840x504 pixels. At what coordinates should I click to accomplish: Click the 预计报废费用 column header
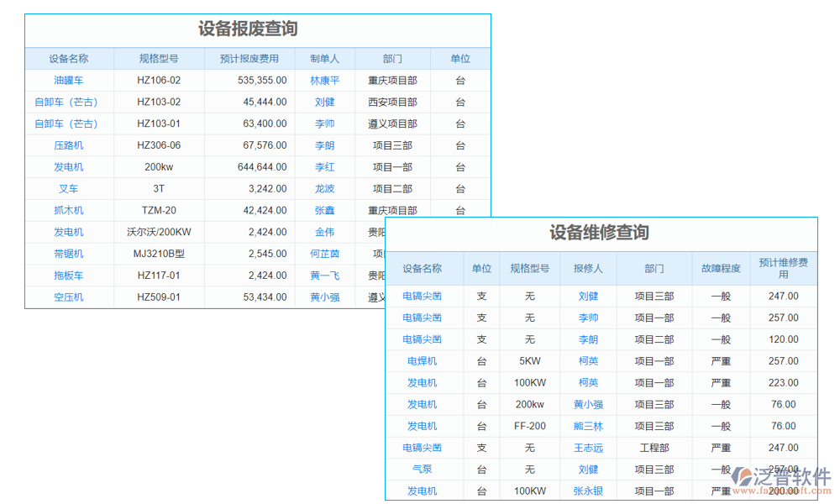pos(249,58)
